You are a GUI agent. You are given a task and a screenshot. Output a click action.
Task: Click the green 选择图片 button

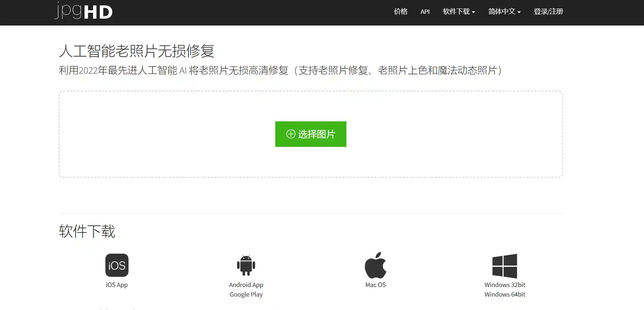311,134
